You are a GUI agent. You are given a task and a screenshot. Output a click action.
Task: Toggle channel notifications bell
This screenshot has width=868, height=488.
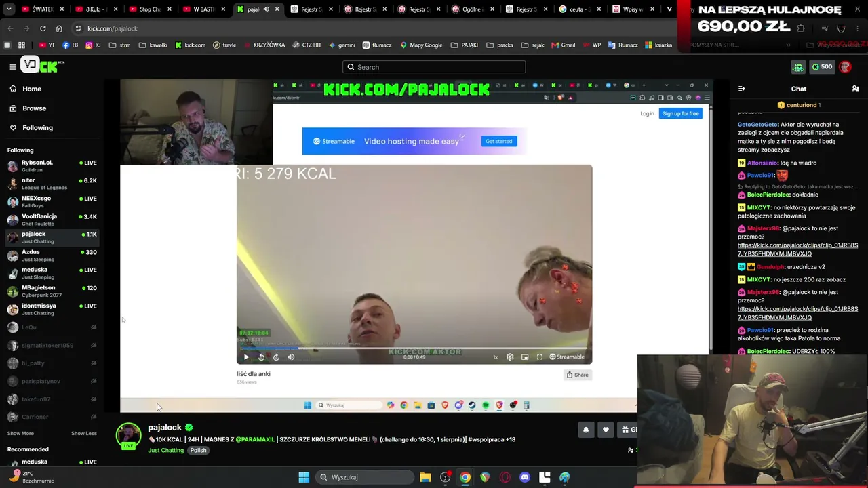[x=586, y=430]
